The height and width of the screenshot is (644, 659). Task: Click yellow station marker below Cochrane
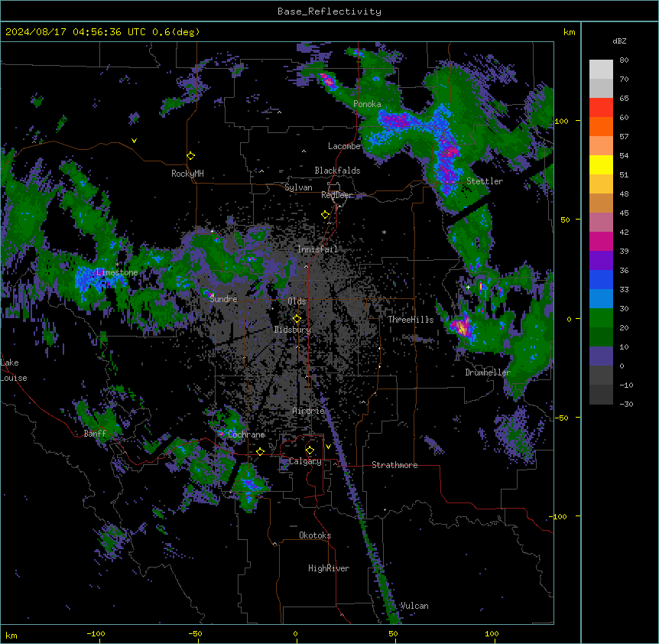click(x=260, y=451)
